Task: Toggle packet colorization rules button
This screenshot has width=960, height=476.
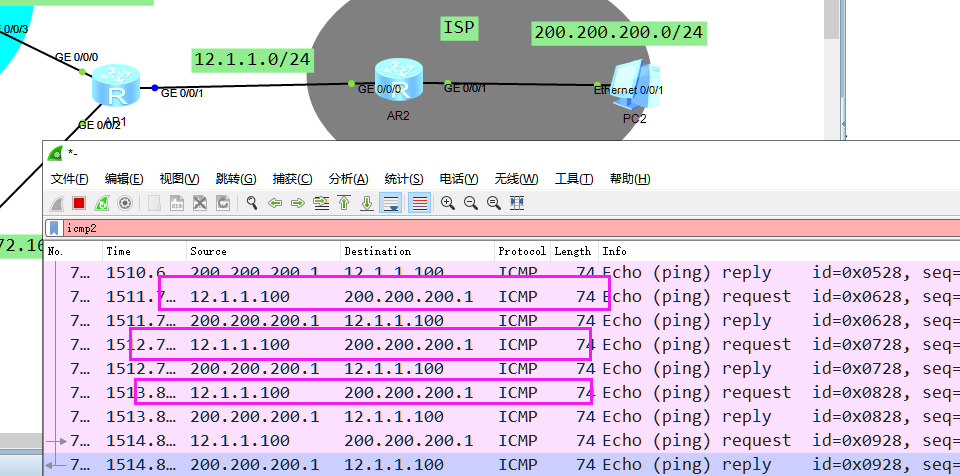Action: tap(419, 203)
